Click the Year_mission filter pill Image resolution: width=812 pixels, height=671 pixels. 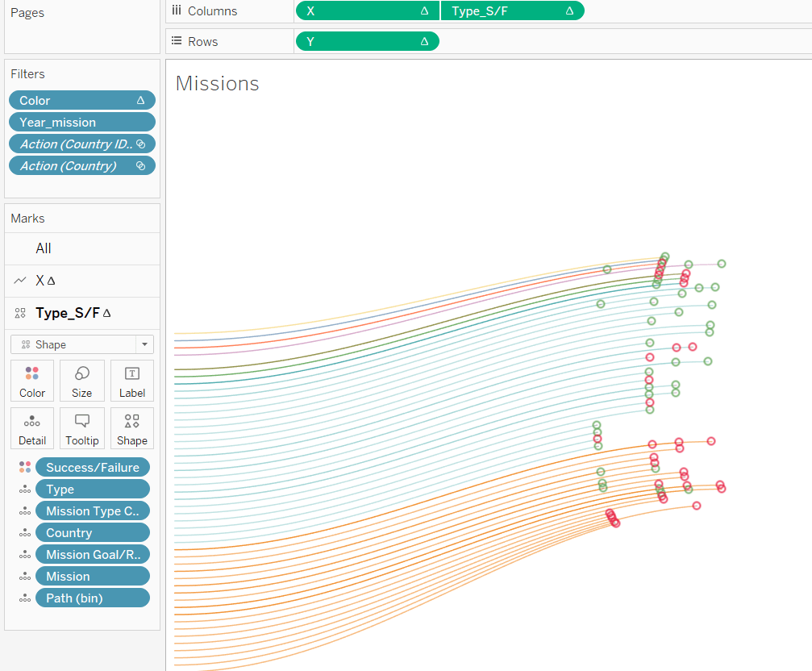click(81, 123)
